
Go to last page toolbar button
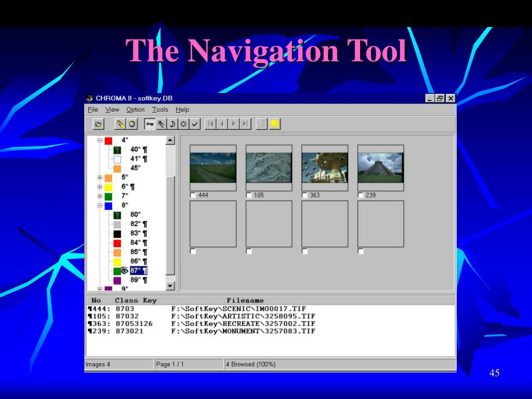click(245, 124)
